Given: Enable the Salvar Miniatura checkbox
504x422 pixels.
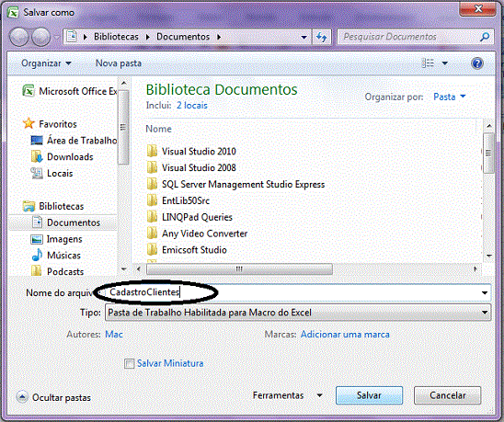Looking at the screenshot, I should pyautogui.click(x=129, y=364).
